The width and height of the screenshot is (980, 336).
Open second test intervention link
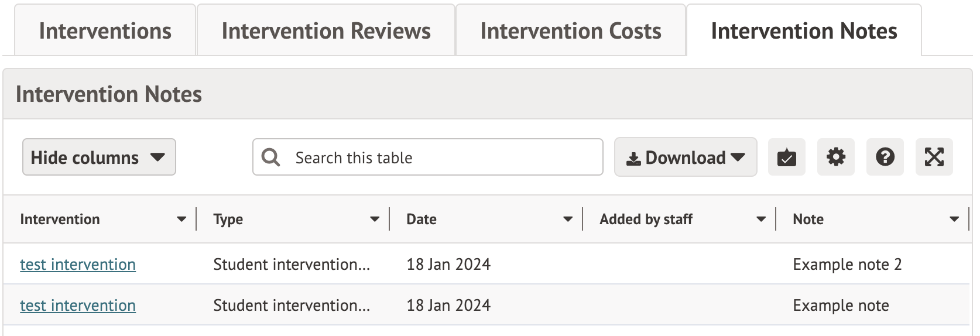tap(78, 306)
